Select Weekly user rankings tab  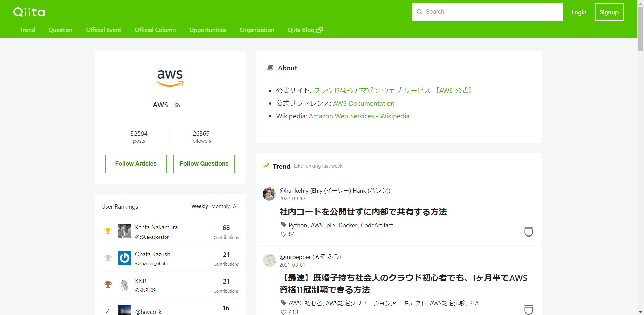(200, 206)
